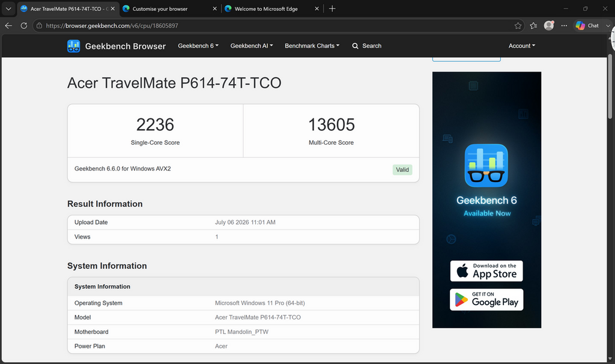Click the page vertical scrollbar

click(x=610, y=86)
